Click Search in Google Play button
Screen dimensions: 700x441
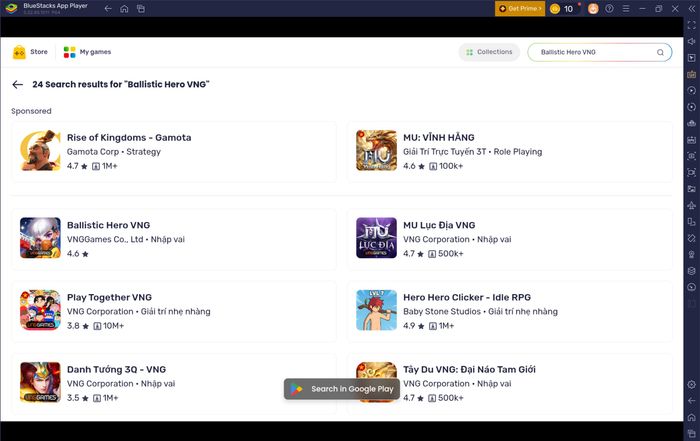(342, 389)
